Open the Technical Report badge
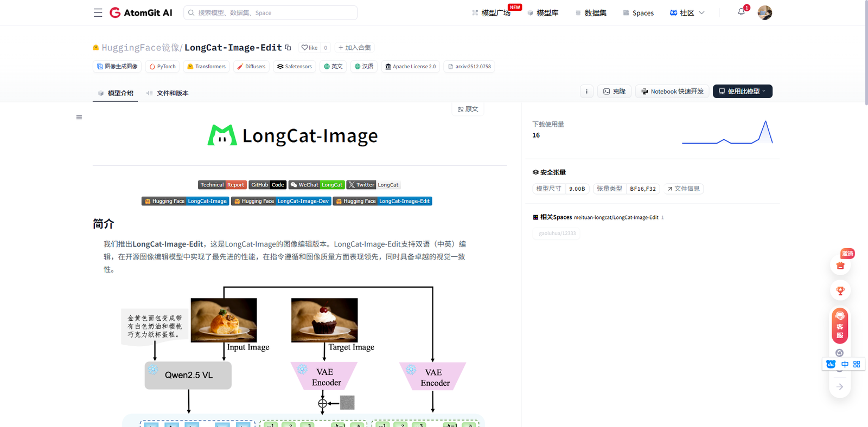The height and width of the screenshot is (427, 868). 222,185
